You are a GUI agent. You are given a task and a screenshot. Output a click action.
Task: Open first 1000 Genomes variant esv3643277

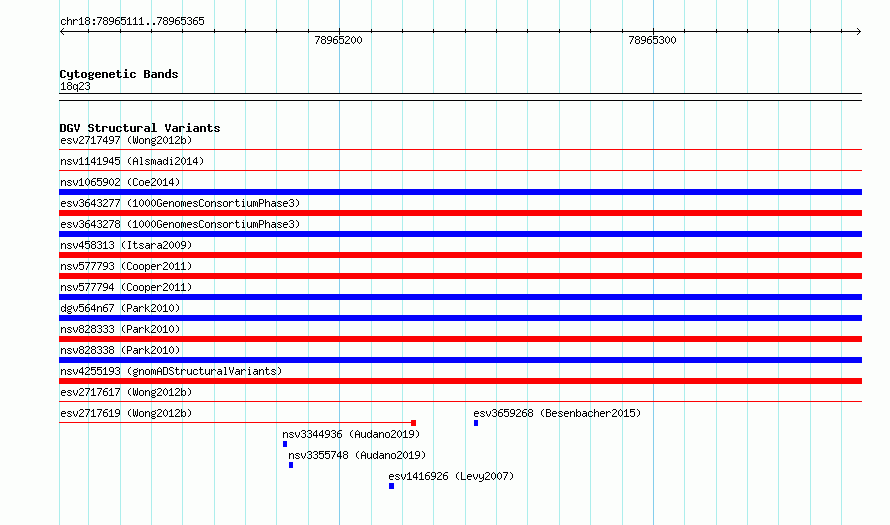pos(180,203)
